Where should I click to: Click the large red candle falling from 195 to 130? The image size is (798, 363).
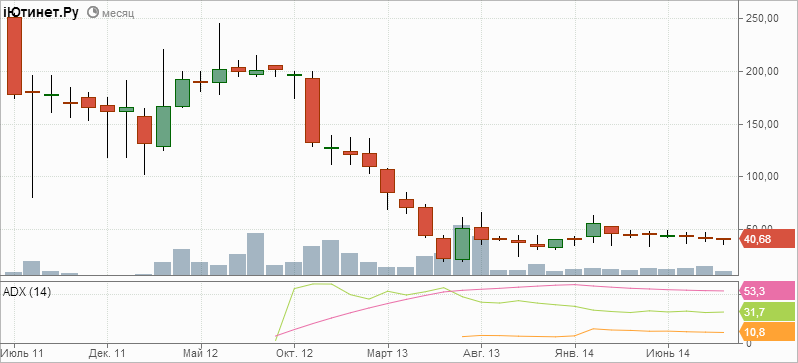tap(312, 110)
